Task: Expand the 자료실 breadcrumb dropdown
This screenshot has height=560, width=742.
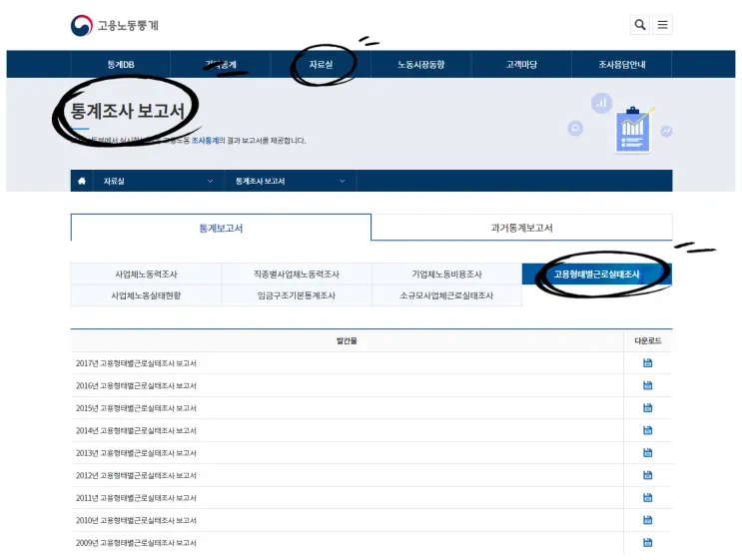Action: (x=159, y=181)
